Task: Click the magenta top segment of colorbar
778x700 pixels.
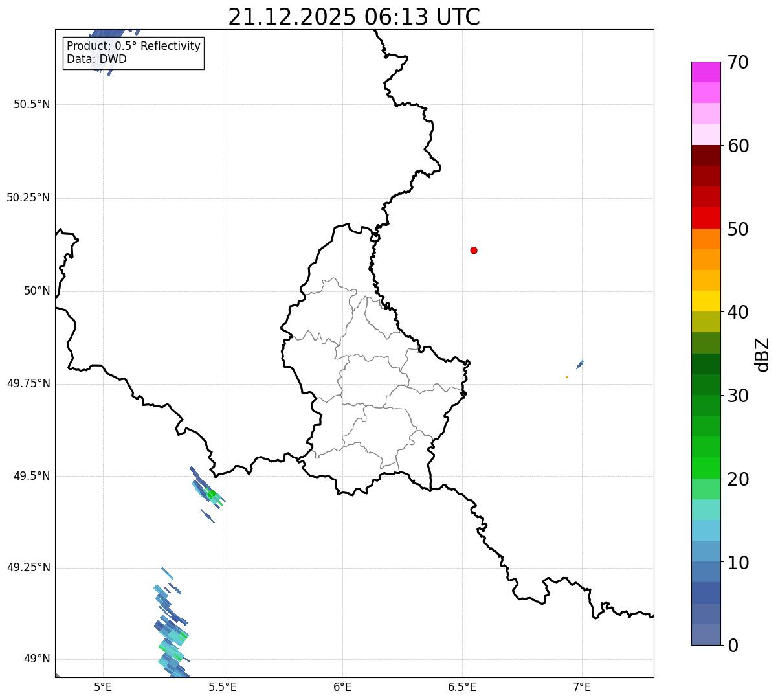Action: 706,72
